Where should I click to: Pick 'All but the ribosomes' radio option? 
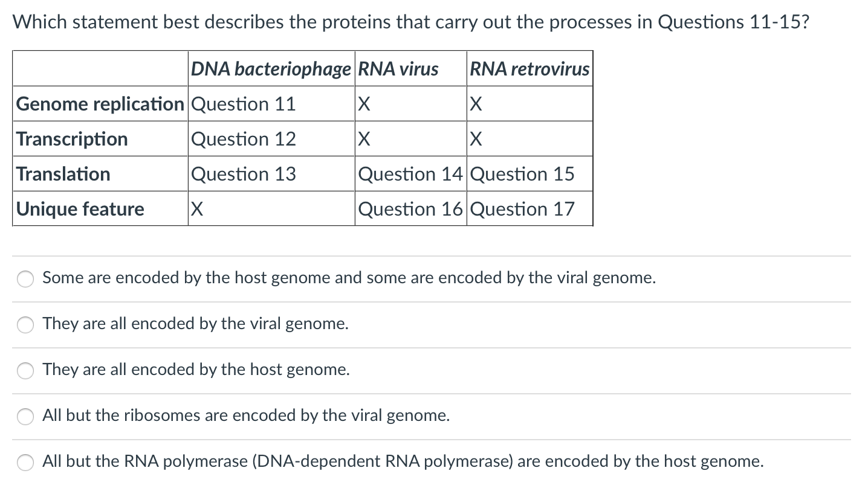25,417
